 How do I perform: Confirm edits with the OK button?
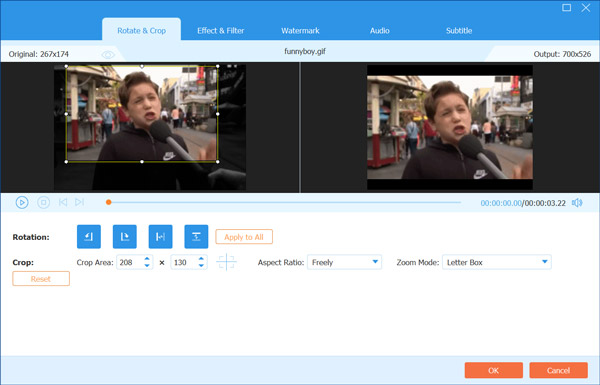(x=494, y=370)
